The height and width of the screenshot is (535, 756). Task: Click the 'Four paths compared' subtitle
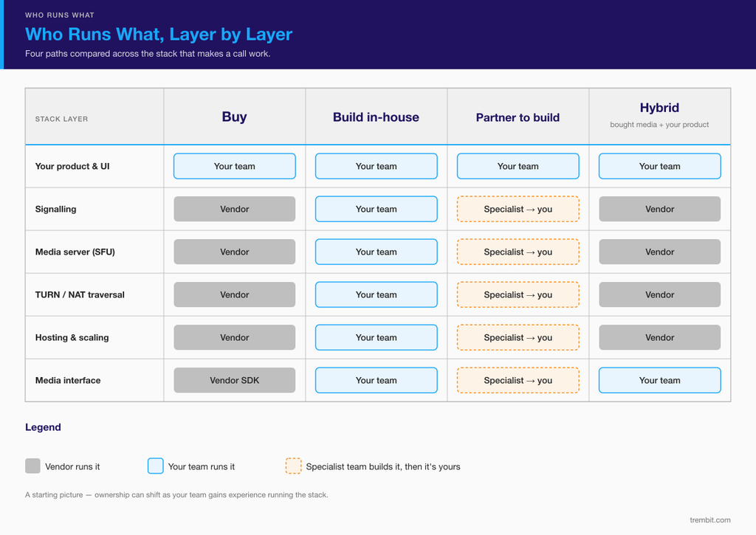coord(148,53)
